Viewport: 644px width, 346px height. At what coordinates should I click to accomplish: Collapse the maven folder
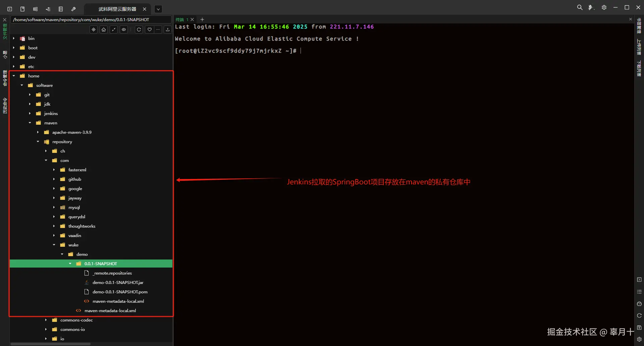pyautogui.click(x=30, y=123)
